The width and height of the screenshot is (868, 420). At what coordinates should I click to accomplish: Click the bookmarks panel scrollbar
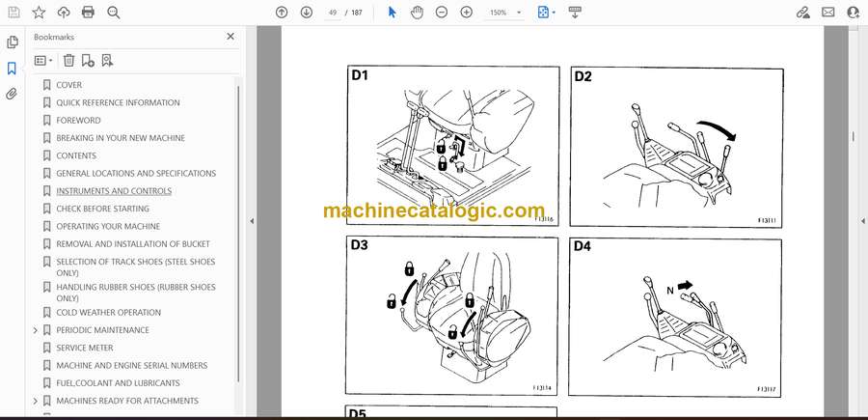pyautogui.click(x=238, y=233)
